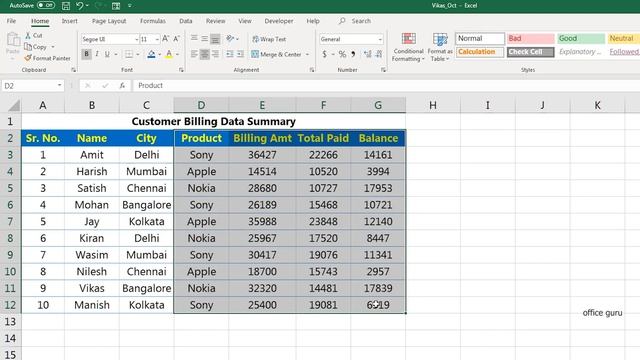640x360 pixels.
Task: Open the File tab
Action: (11, 21)
